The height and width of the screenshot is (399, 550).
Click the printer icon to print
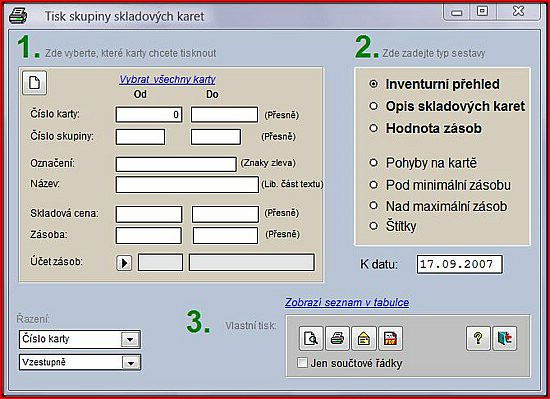[337, 338]
